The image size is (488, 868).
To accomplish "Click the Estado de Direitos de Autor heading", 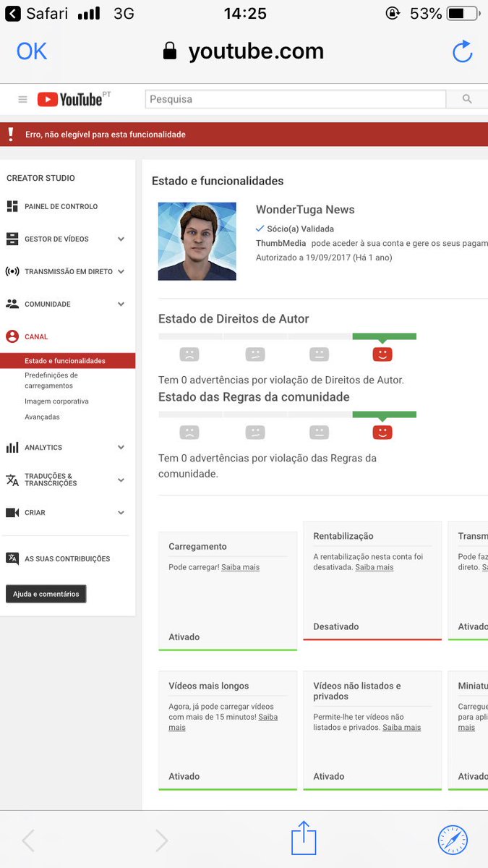I will coord(234,319).
